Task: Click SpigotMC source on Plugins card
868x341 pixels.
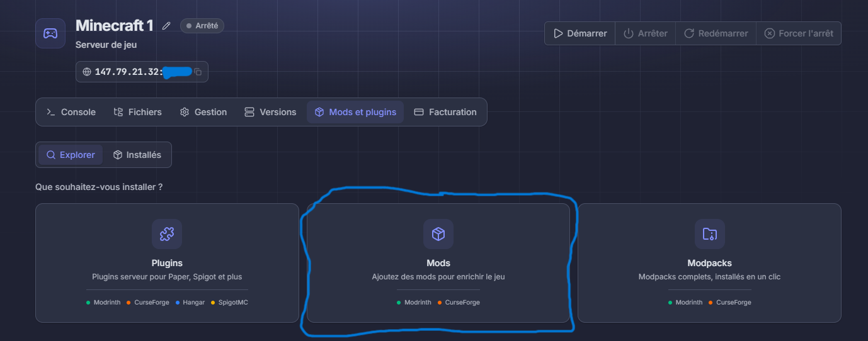Action: coord(229,303)
